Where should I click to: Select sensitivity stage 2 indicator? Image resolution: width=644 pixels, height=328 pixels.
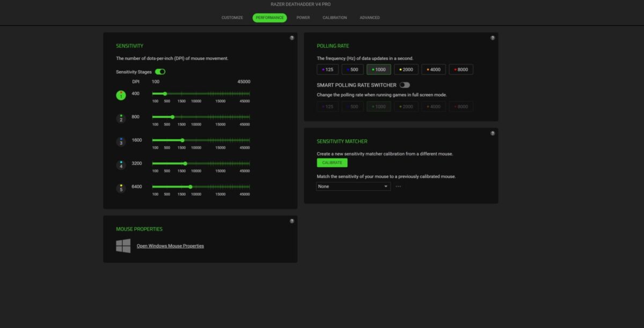coord(121,118)
